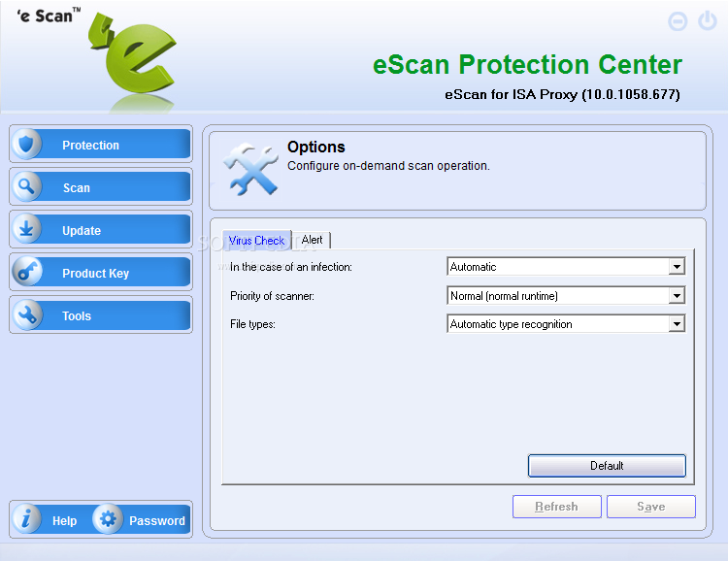Click the 'In the case of an infection:' label
Screen dimensions: 728x561
(x=291, y=267)
